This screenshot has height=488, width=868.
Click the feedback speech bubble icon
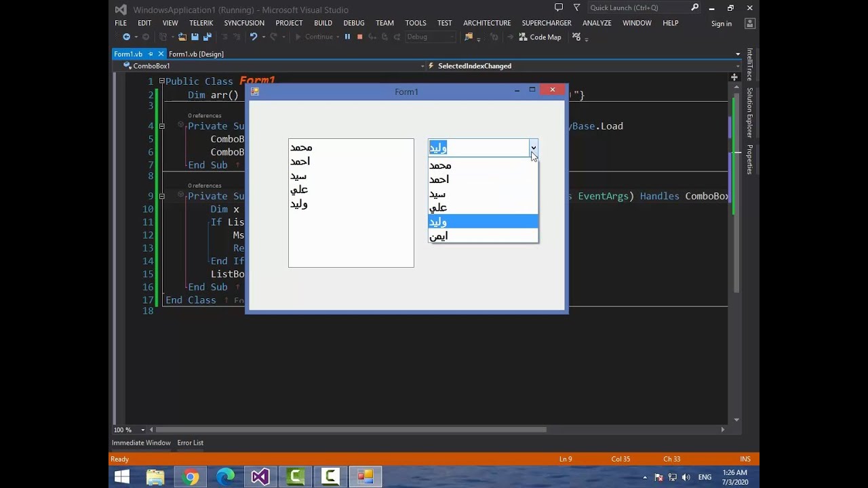pos(559,7)
